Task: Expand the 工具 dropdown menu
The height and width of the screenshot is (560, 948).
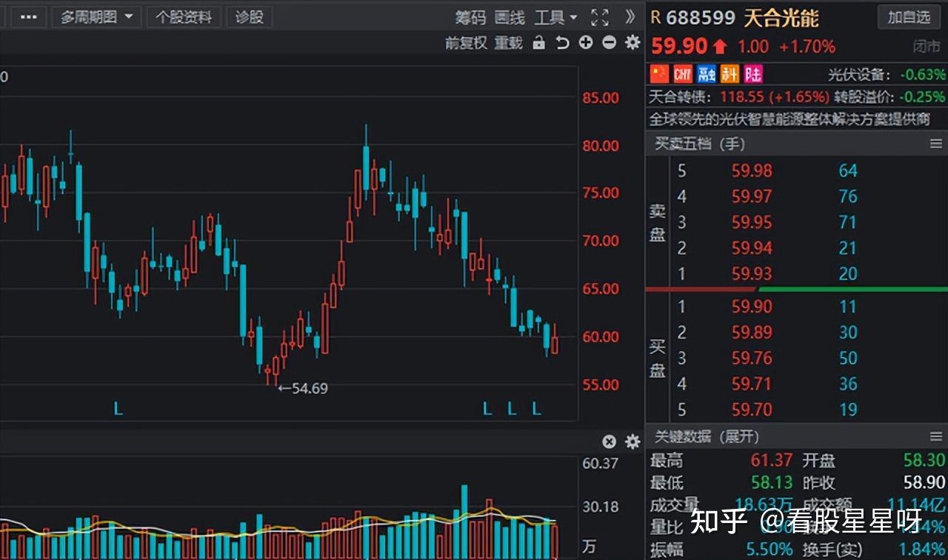Action: coord(555,17)
